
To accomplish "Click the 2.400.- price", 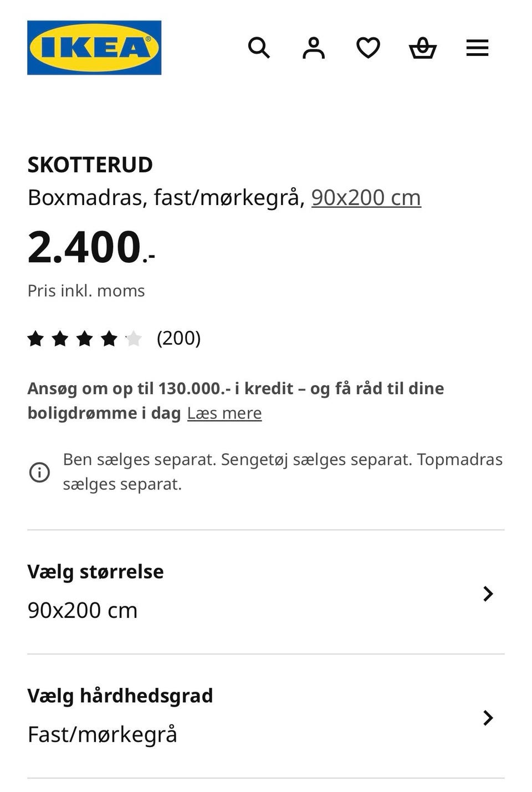I will coord(91,247).
